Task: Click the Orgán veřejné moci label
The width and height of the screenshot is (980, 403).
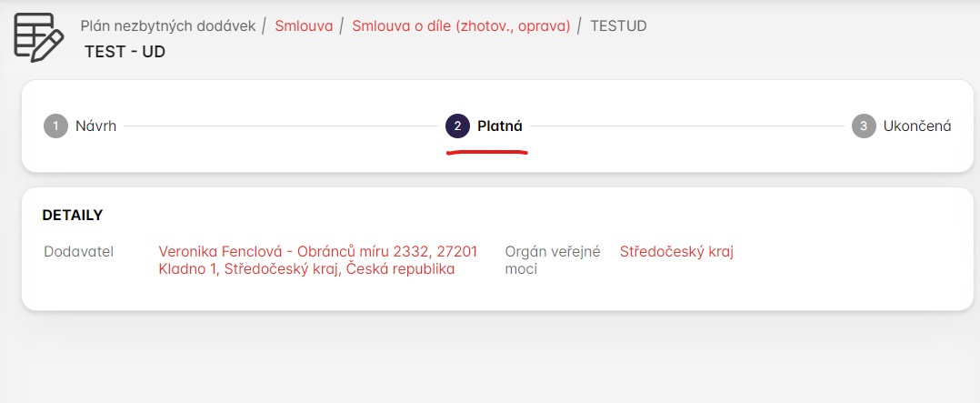Action: pyautogui.click(x=552, y=260)
